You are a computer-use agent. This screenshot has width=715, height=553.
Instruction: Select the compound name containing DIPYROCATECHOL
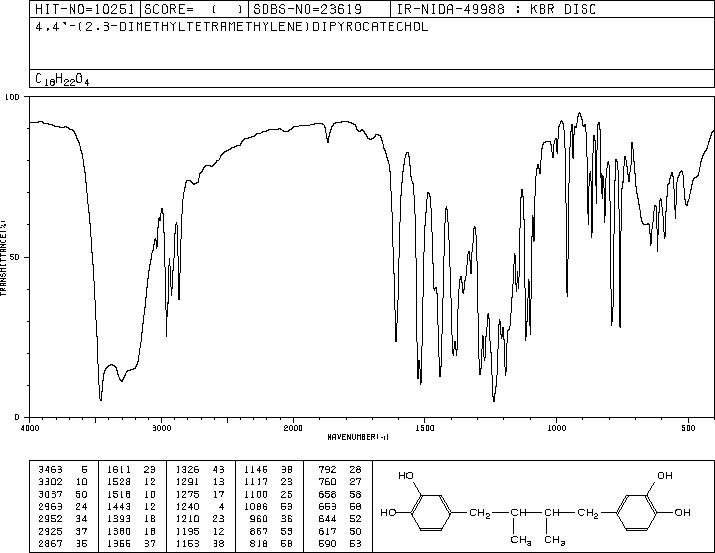point(232,27)
